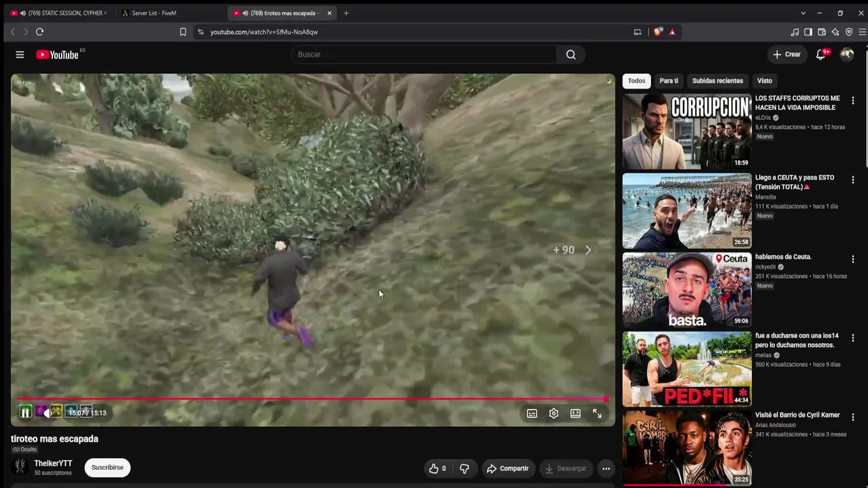868x488 pixels.
Task: Dislike the video with thumbs down
Action: pyautogui.click(x=465, y=468)
